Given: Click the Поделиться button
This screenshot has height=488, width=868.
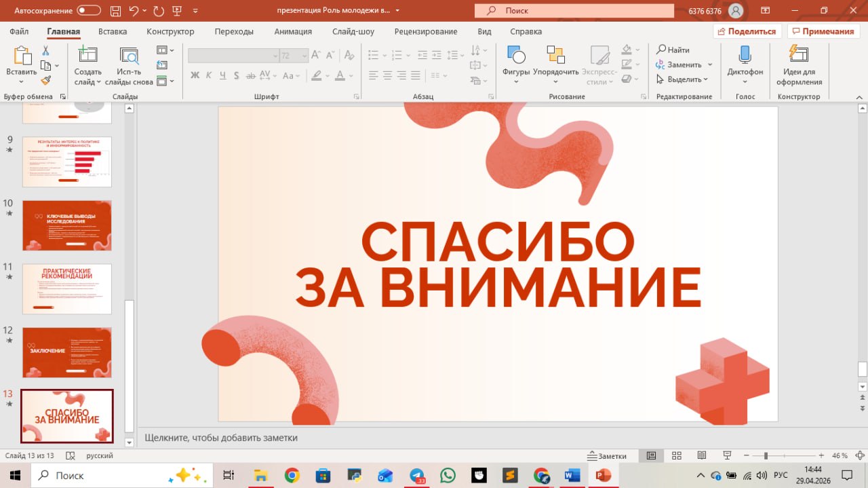Looking at the screenshot, I should tap(747, 31).
